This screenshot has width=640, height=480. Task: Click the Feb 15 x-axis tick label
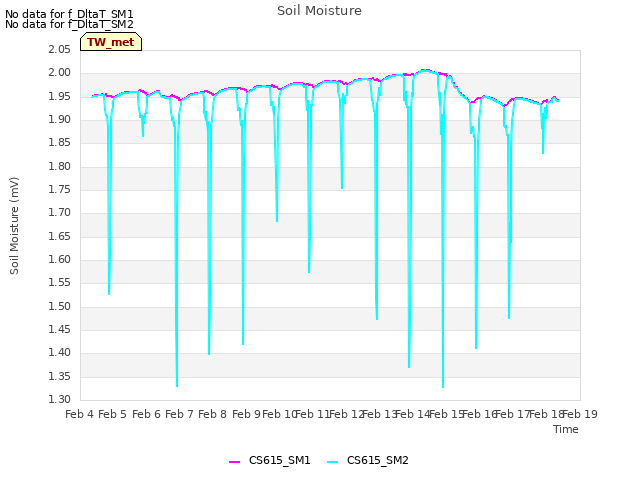(x=447, y=414)
